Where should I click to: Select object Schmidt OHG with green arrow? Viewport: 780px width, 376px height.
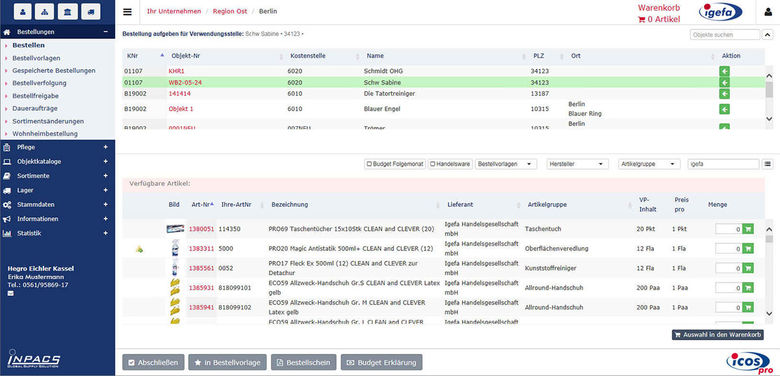[724, 71]
